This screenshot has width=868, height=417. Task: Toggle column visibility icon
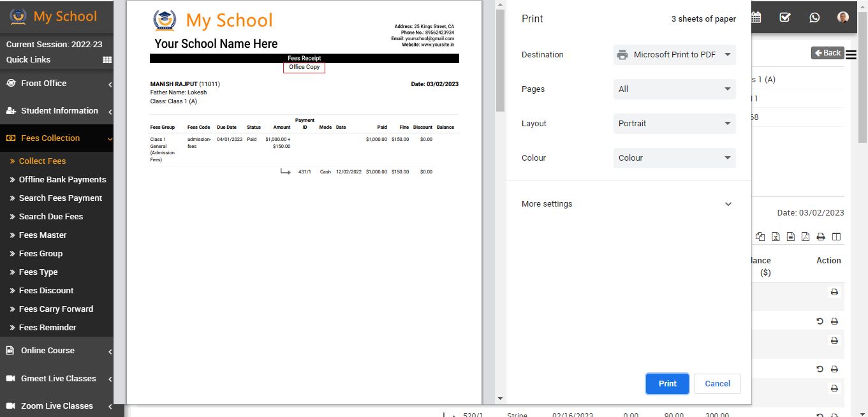836,237
